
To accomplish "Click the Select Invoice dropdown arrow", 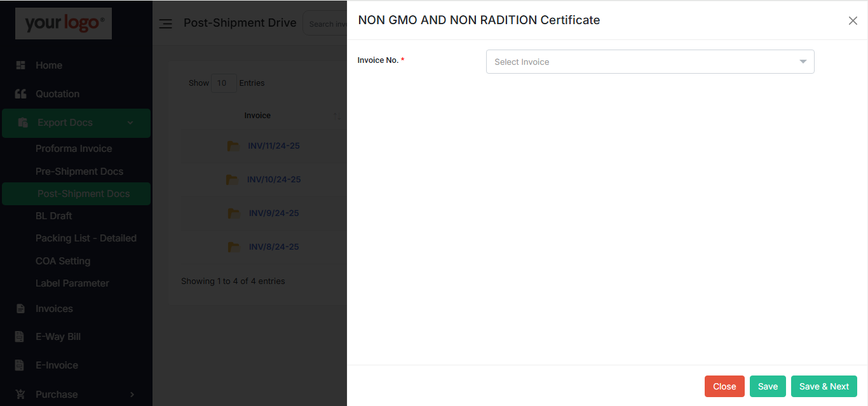I will coord(803,62).
